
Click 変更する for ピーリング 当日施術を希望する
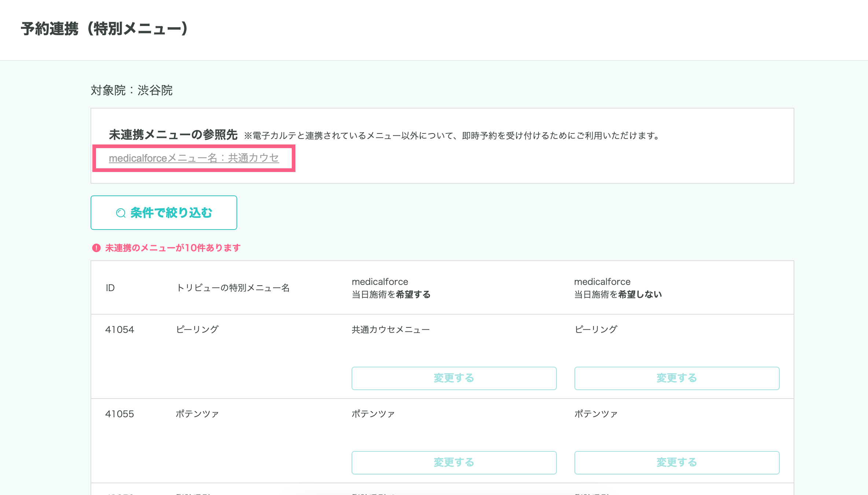coord(454,378)
